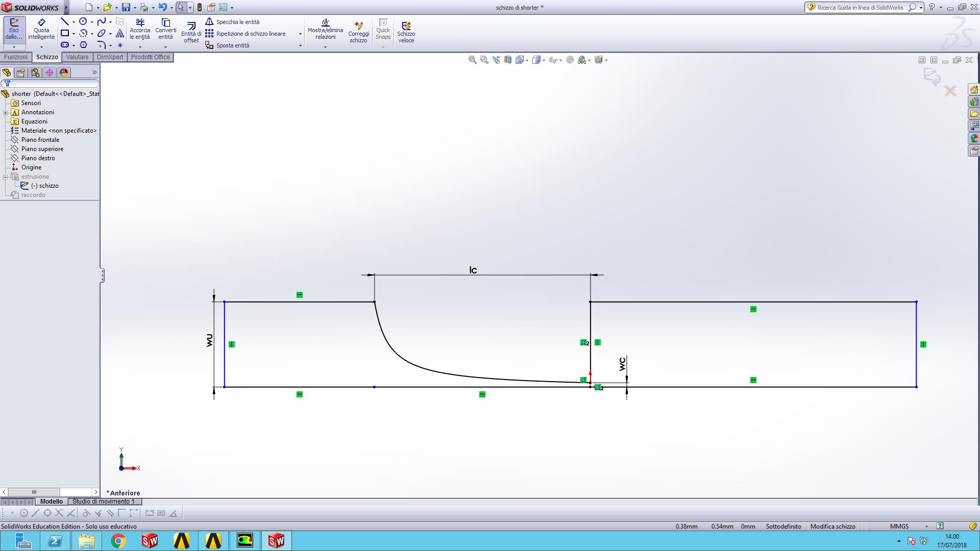Open Ripetizione di schizzo lineare dropdown arrow
The image size is (980, 551).
[x=300, y=34]
